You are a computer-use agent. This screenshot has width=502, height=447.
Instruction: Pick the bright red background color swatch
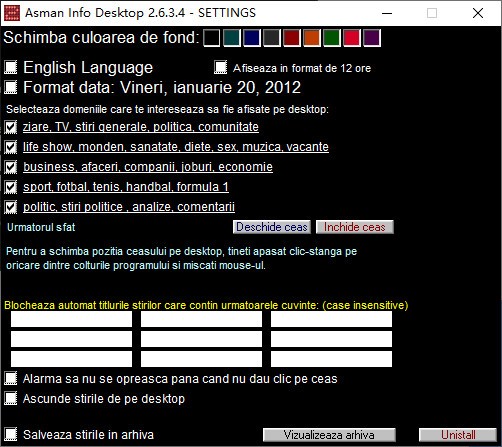click(352, 38)
